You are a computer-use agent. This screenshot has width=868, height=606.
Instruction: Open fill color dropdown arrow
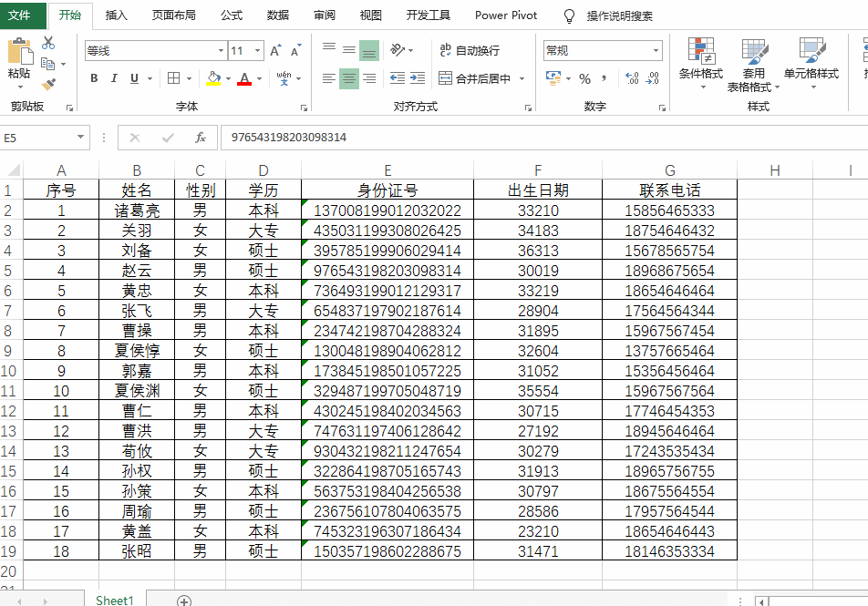coord(228,78)
